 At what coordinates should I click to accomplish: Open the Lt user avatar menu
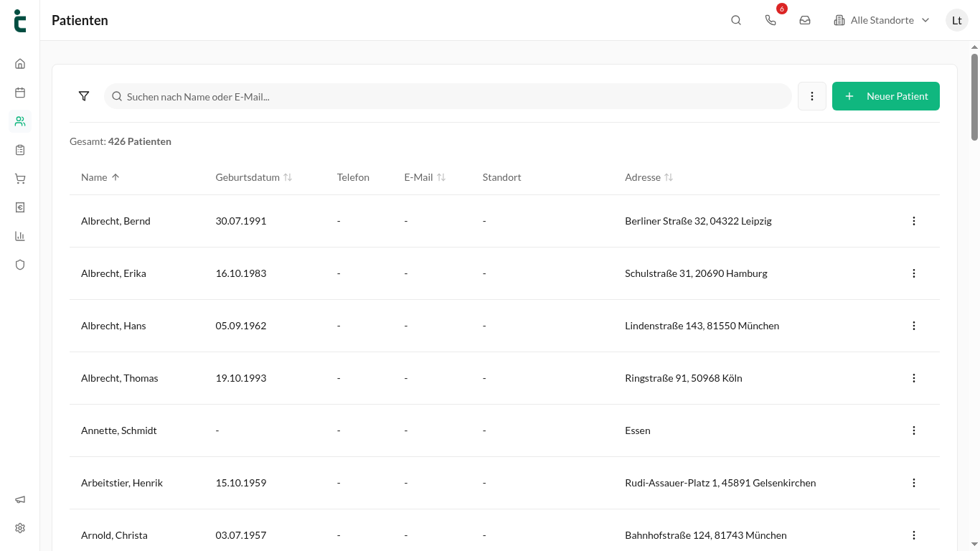coord(957,20)
